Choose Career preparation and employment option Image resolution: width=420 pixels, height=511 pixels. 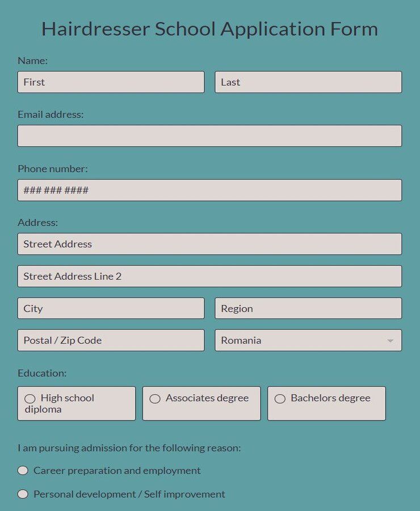pyautogui.click(x=23, y=470)
